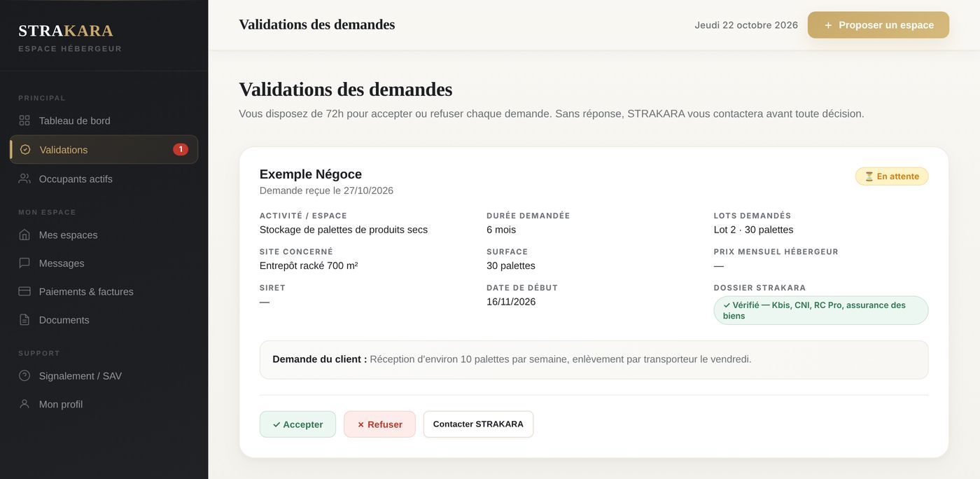Click the Signalement / SAV help icon

(24, 376)
